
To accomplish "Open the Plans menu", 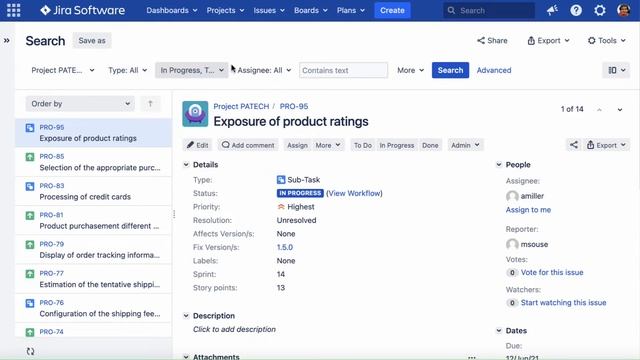I will point(351,10).
